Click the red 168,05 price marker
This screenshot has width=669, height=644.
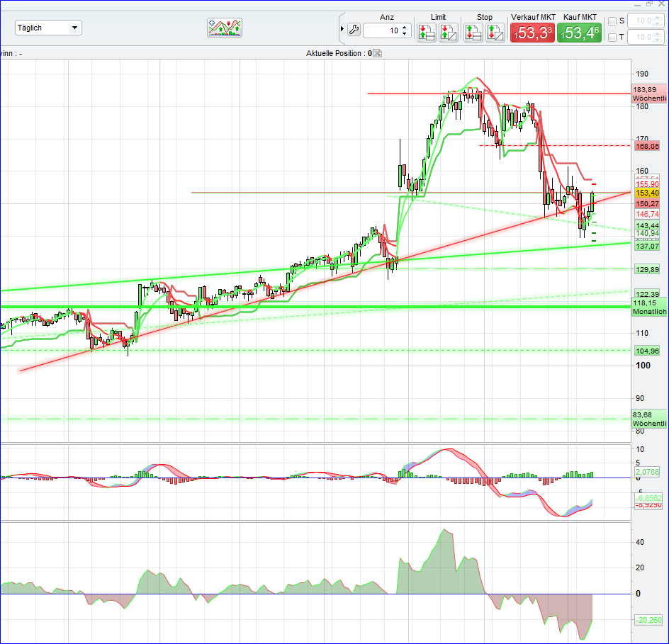point(646,146)
